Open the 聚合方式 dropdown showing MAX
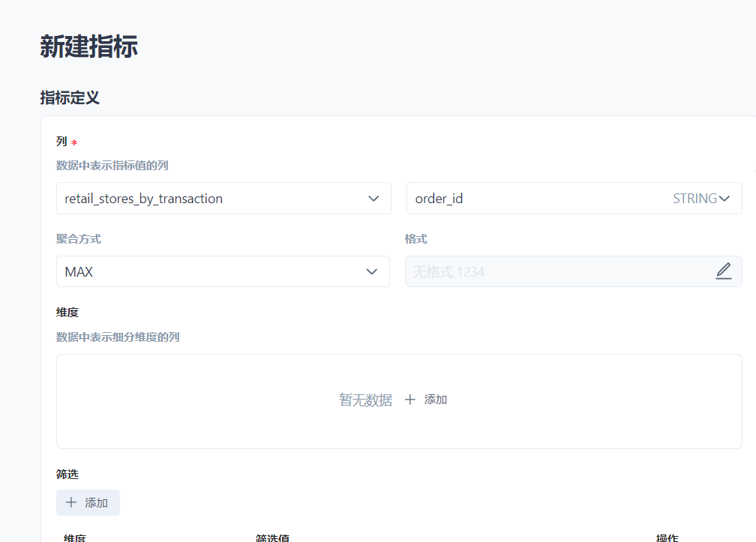756x542 pixels. tap(223, 271)
